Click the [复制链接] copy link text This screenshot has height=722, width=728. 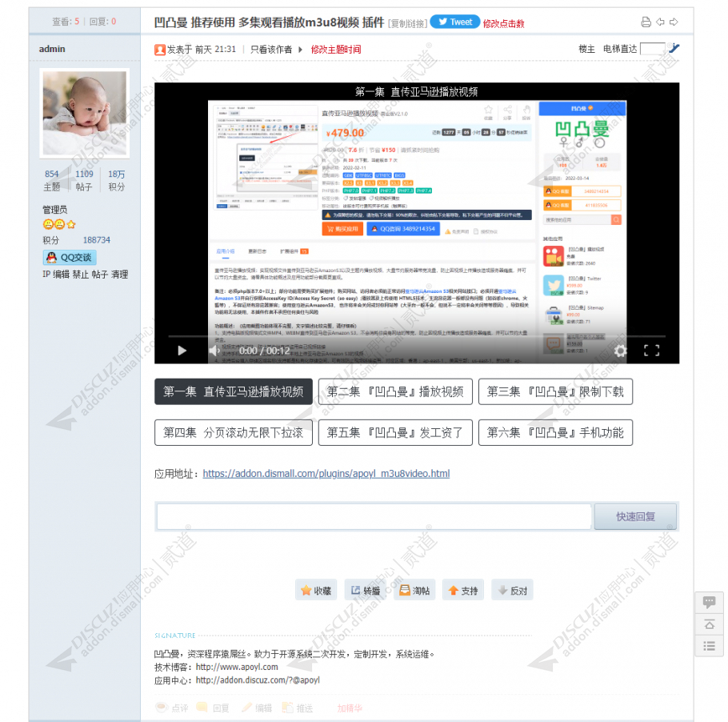(x=407, y=24)
